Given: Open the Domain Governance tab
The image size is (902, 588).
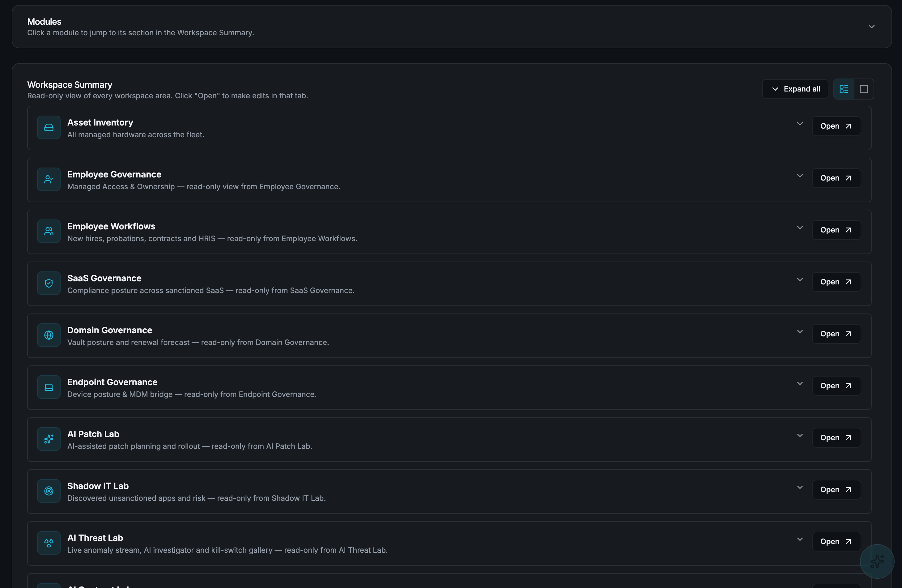Looking at the screenshot, I should pos(836,334).
